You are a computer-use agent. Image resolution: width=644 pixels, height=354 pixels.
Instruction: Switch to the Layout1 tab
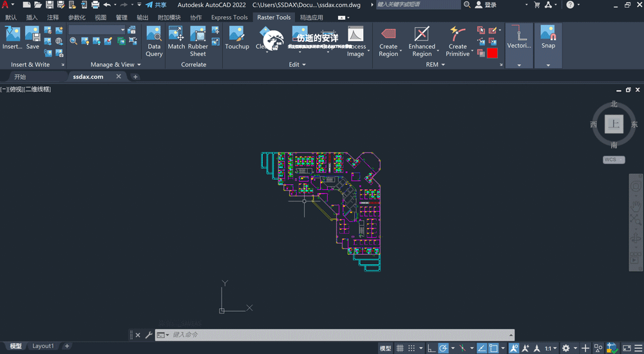43,346
